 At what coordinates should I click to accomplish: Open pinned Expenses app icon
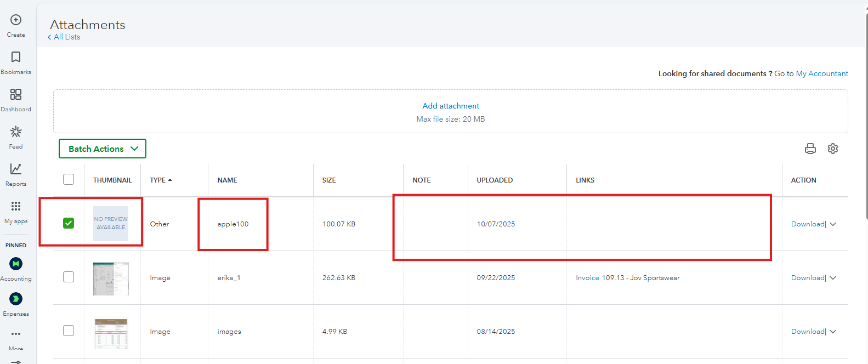pos(16,299)
